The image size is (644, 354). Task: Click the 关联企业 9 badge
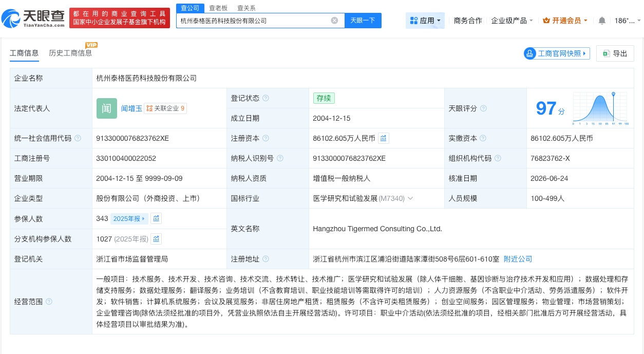click(165, 108)
